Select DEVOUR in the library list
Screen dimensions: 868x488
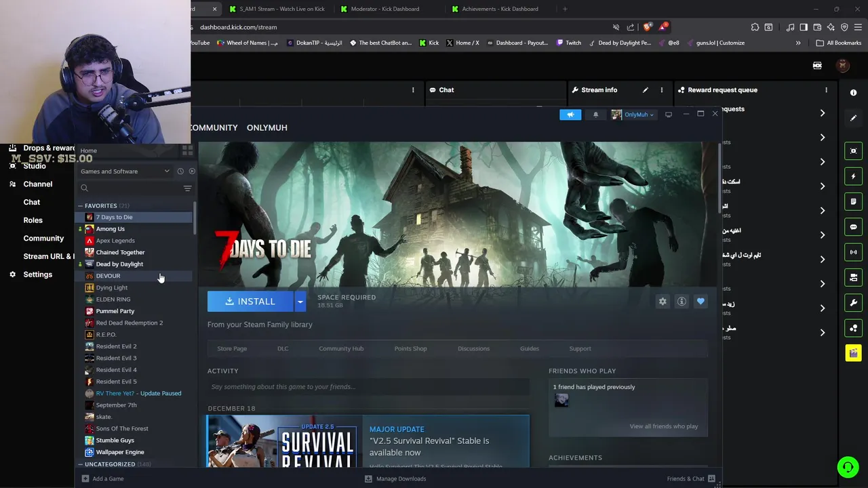[x=108, y=276]
